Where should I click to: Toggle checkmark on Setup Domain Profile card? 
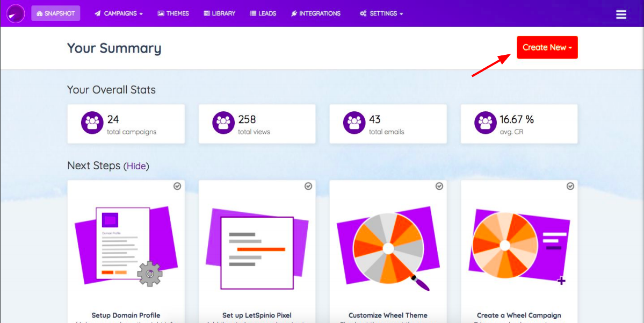tap(177, 186)
